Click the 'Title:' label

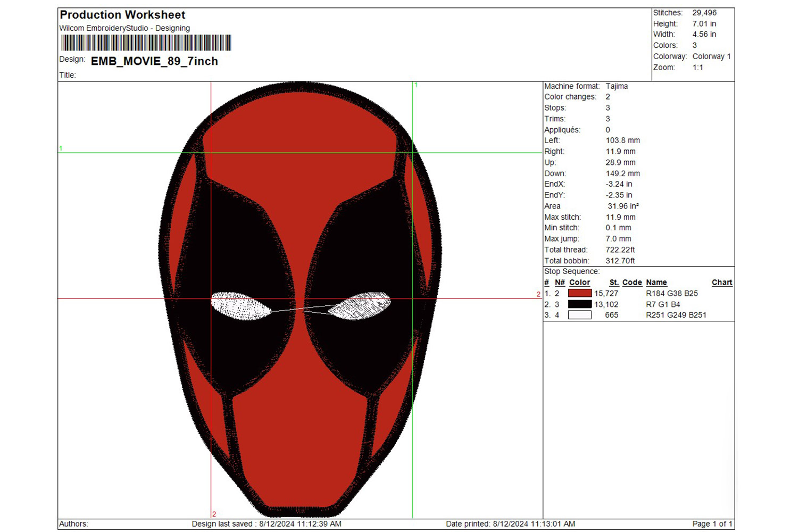coord(68,75)
